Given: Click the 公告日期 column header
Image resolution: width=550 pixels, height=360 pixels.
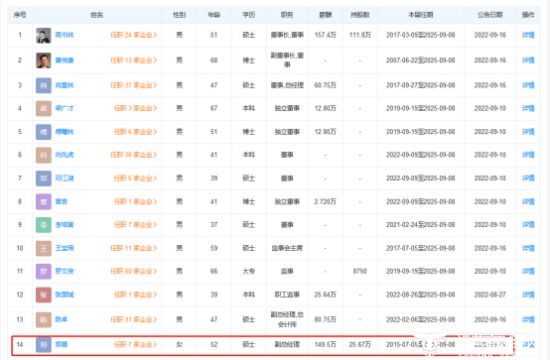Looking at the screenshot, I should [x=490, y=15].
